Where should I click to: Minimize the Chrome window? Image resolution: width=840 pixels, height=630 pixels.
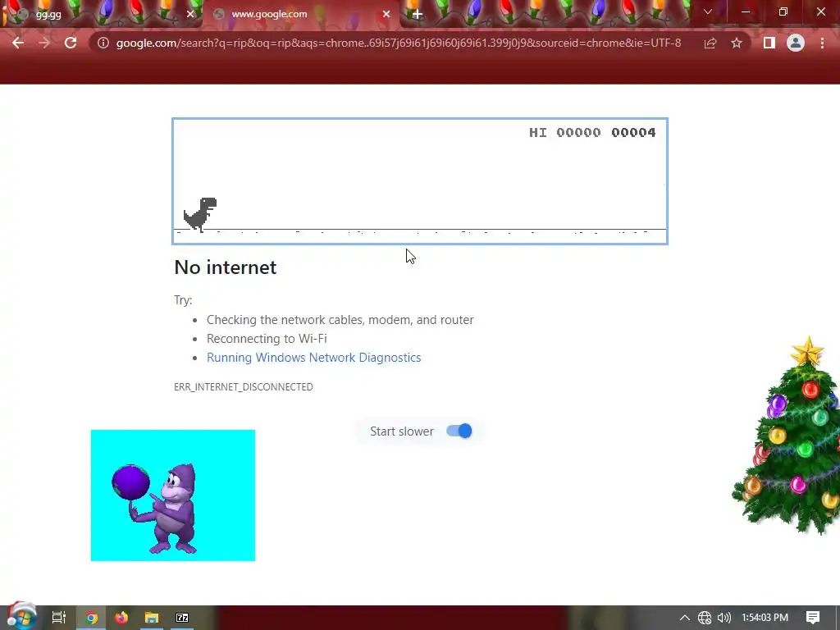click(745, 11)
